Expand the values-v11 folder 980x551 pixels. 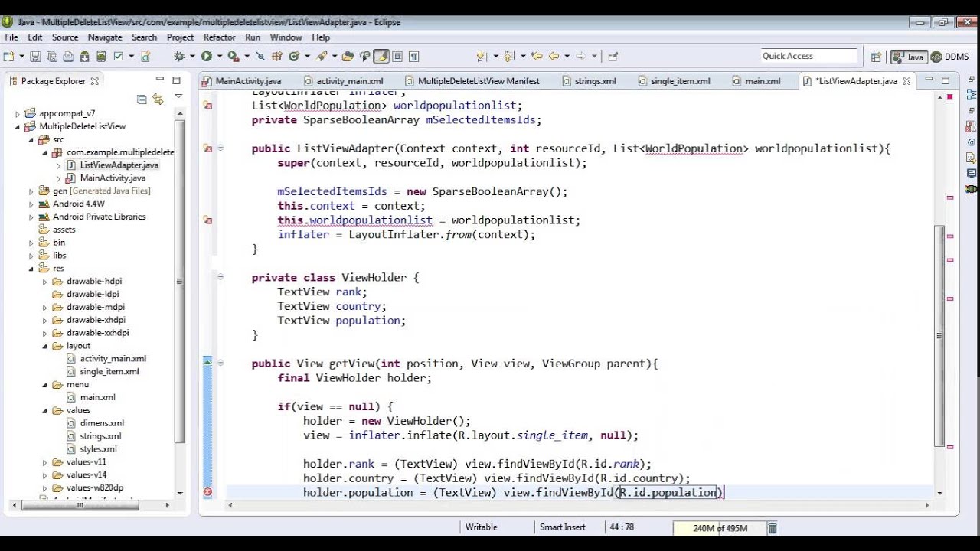click(45, 462)
